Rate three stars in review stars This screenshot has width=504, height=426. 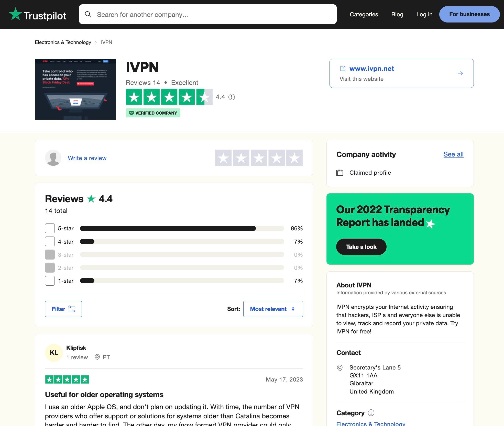(x=259, y=158)
